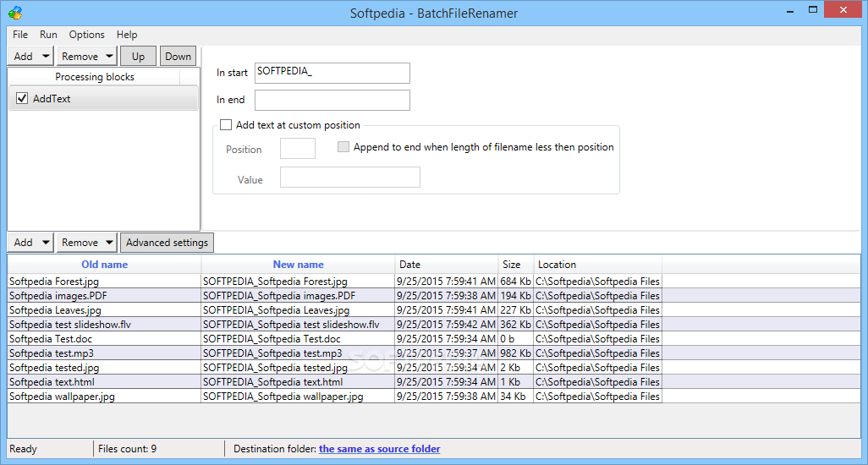Click new name SOFTPEDIA_Softpedia test slideshow.flv

(298, 325)
